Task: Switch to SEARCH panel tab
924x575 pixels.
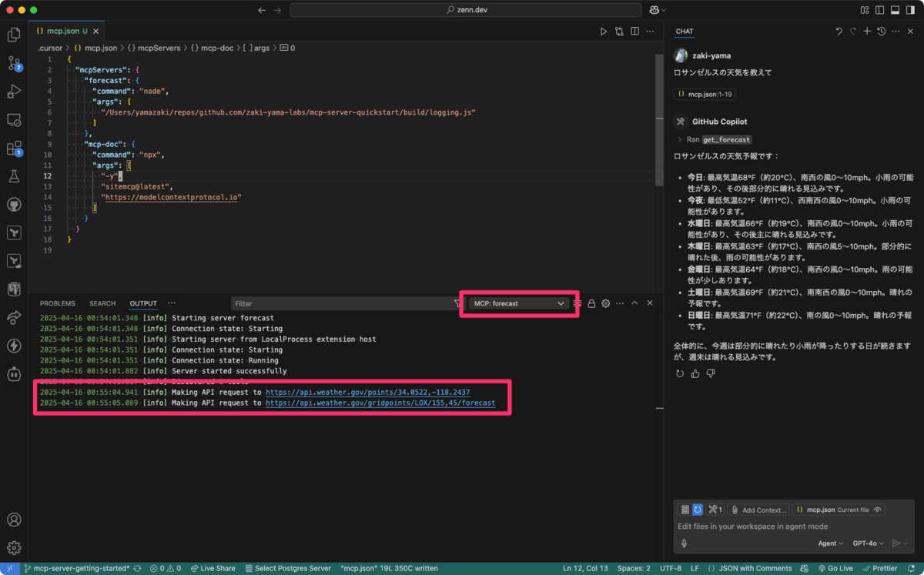Action: click(102, 303)
